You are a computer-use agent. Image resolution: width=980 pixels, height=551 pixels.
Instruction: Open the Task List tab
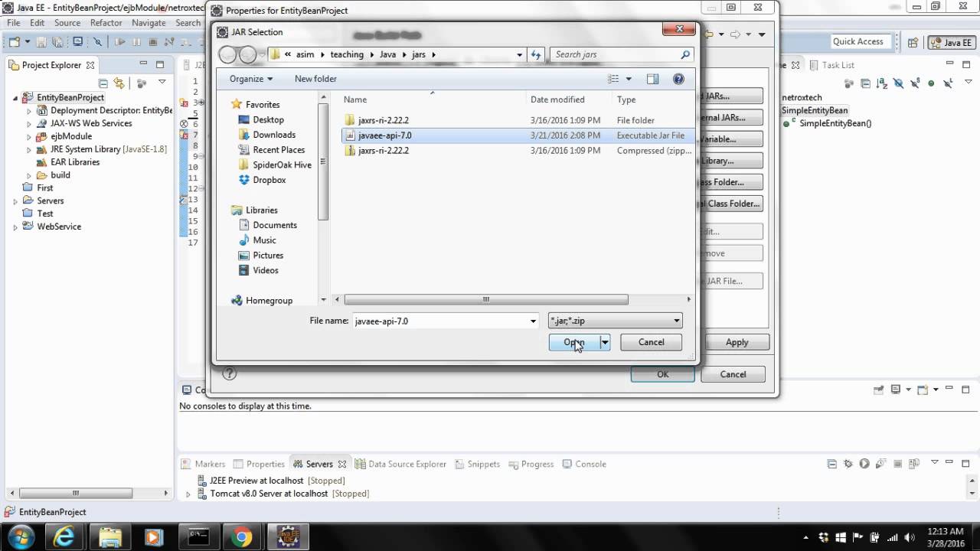831,65
